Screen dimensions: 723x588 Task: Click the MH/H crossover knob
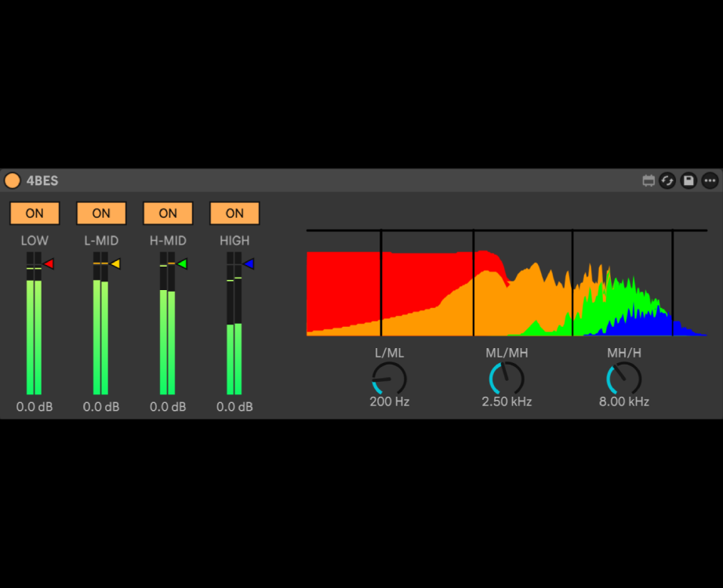coord(624,379)
